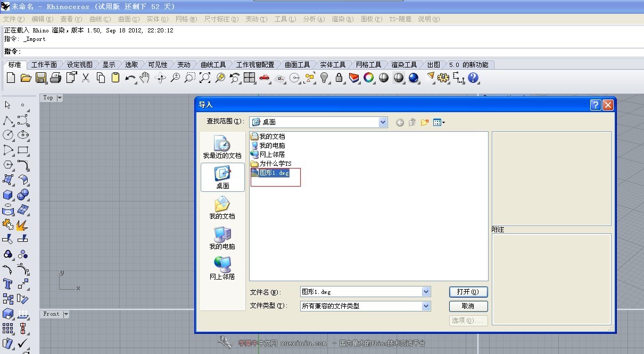Open a file with the folder icon
Image resolution: width=644 pixels, height=354 pixels.
click(x=26, y=78)
